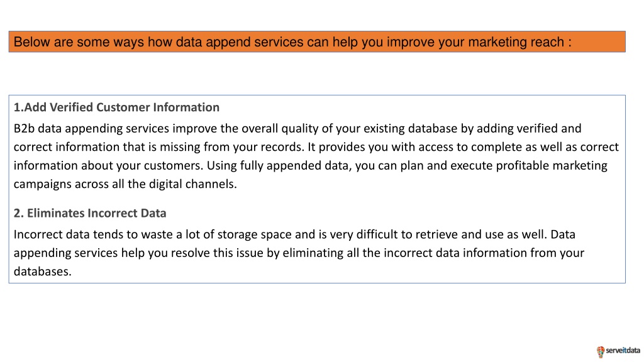
Task: Click "marketing reach" in the orange banner
Action: pyautogui.click(x=516, y=42)
